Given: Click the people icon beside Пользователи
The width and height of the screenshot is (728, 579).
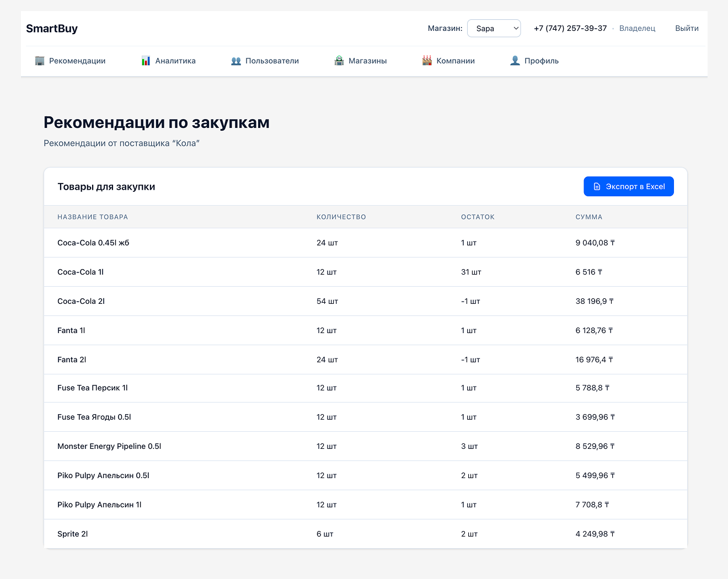Looking at the screenshot, I should coord(236,61).
